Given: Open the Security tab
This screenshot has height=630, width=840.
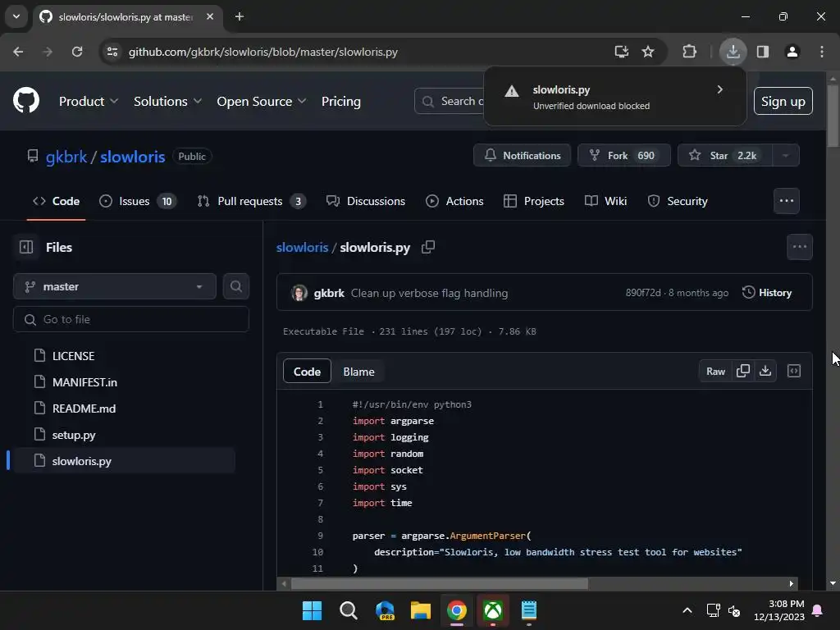Looking at the screenshot, I should click(x=678, y=201).
